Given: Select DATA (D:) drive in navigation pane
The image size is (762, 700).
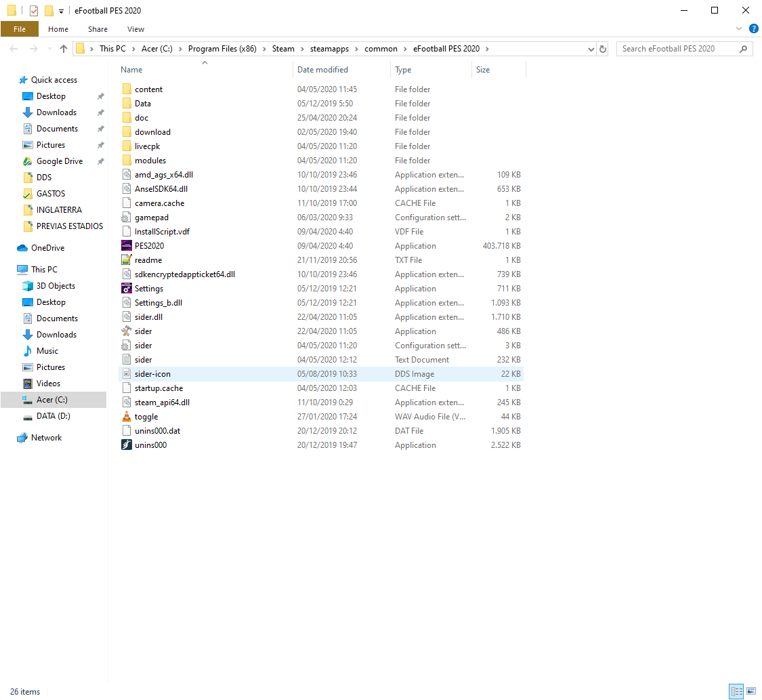Looking at the screenshot, I should [x=54, y=416].
